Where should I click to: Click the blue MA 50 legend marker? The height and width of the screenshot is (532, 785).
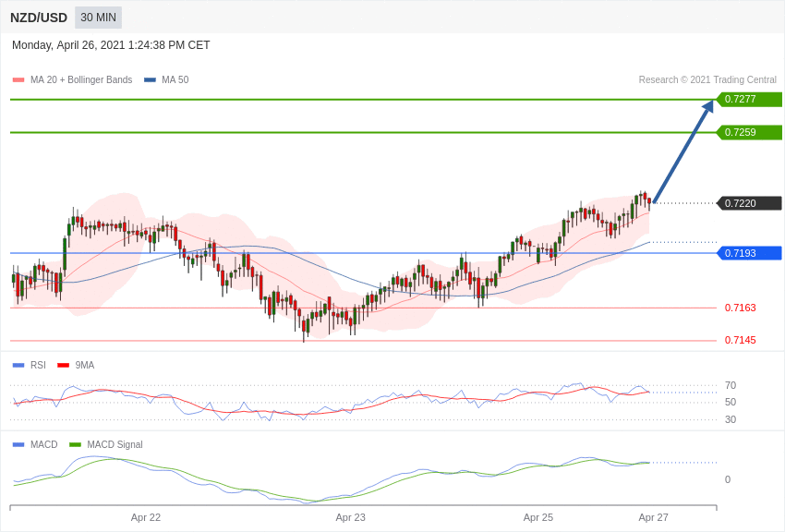point(150,80)
